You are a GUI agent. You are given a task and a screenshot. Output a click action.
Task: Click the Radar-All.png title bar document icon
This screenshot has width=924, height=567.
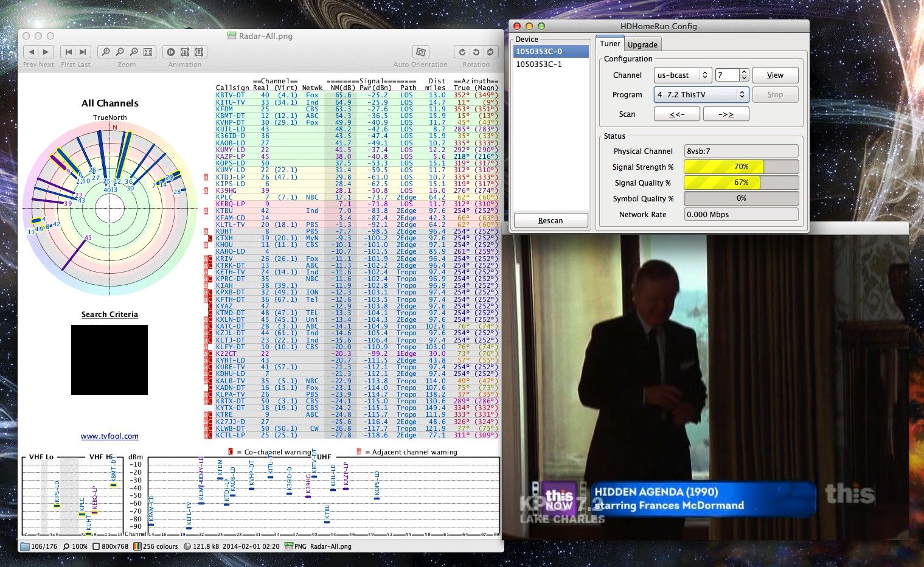pos(232,36)
